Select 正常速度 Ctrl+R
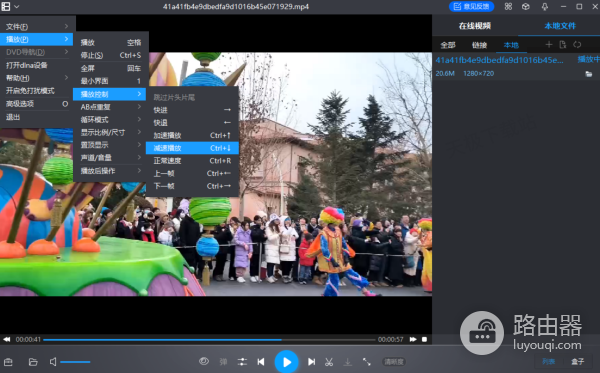Image resolution: width=600 pixels, height=373 pixels. click(x=192, y=161)
